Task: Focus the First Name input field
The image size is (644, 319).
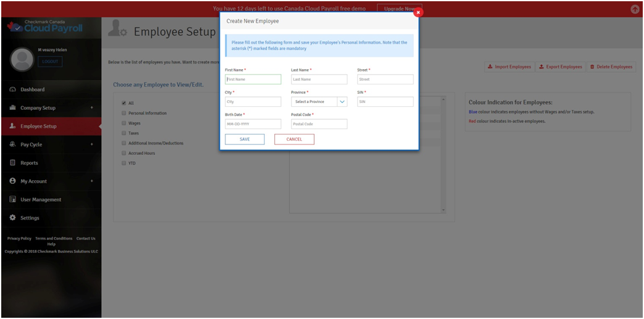Action: point(253,80)
